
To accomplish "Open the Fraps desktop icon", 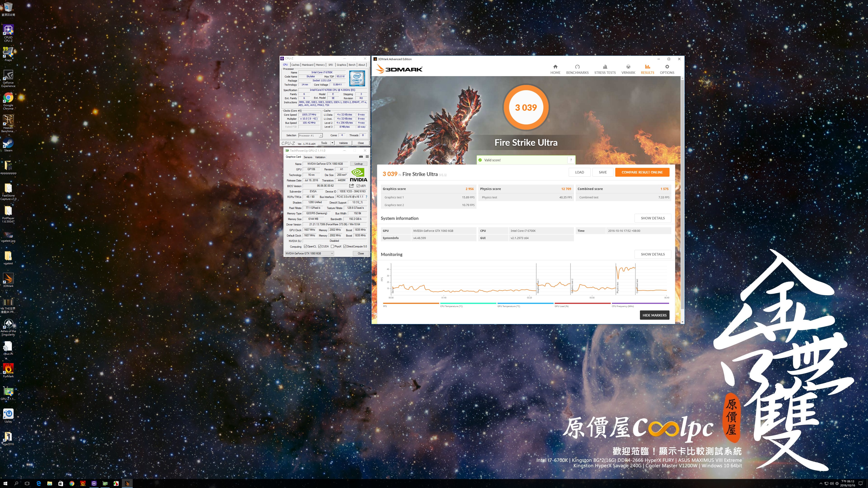I will pos(8,54).
